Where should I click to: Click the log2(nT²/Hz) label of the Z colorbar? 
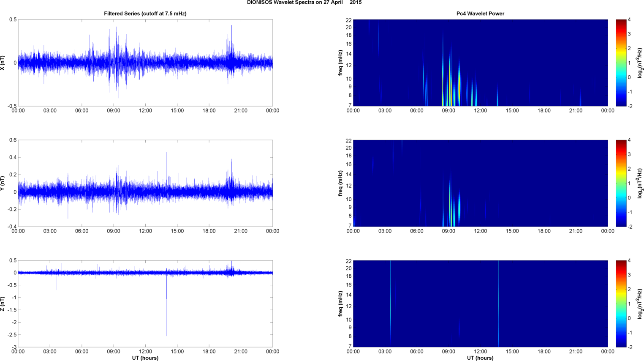tap(640, 304)
